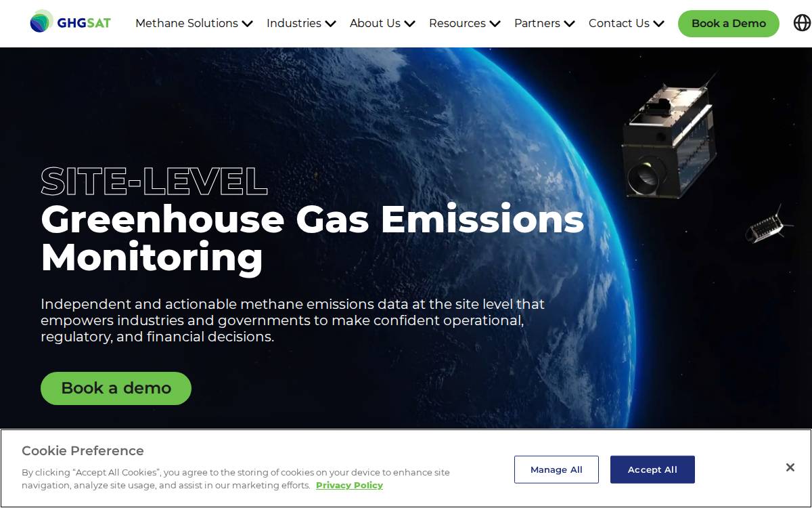Click the cookie text 'By clicking Accept All Cookies'

click(235, 478)
